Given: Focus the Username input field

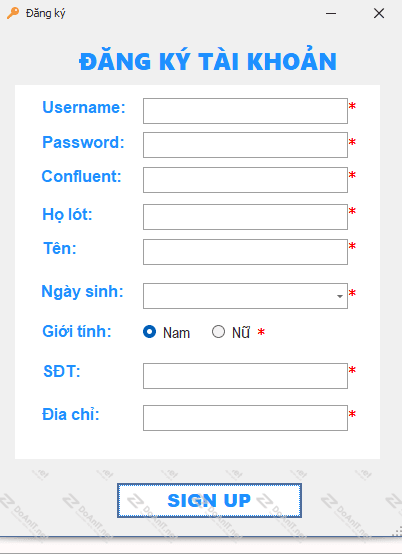Looking at the screenshot, I should [245, 111].
